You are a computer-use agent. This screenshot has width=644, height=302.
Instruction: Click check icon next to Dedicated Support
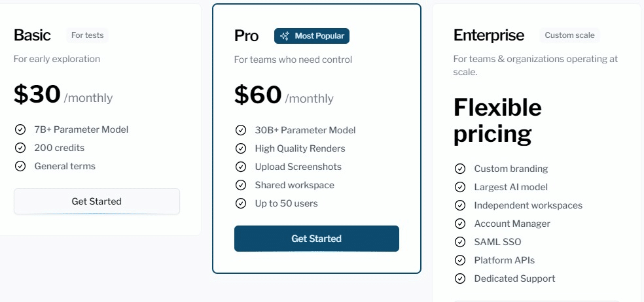tap(459, 278)
